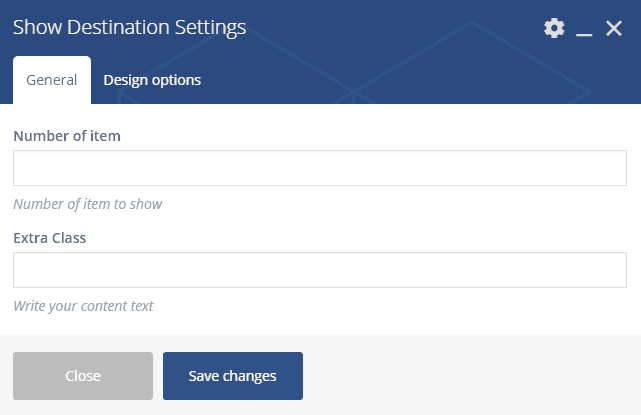
Task: Click blank tab bar right of Design options
Action: pyautogui.click(x=420, y=80)
